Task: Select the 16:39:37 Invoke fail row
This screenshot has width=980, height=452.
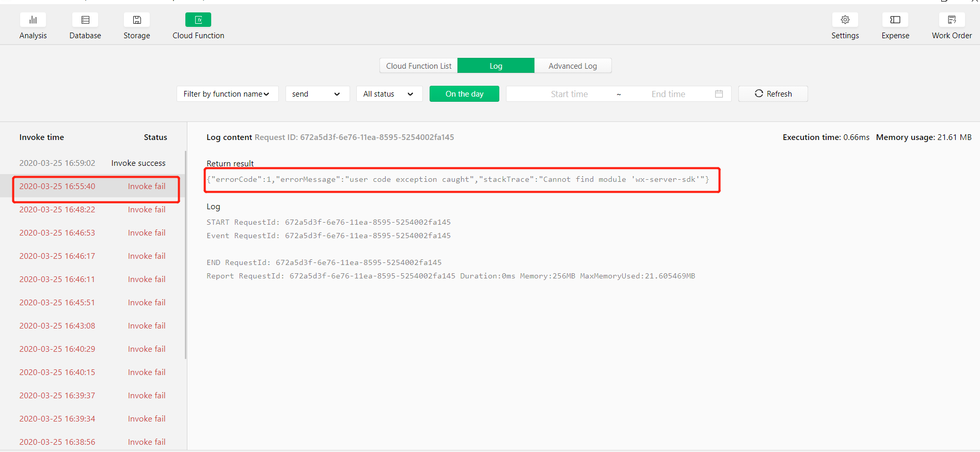Action: click(92, 395)
